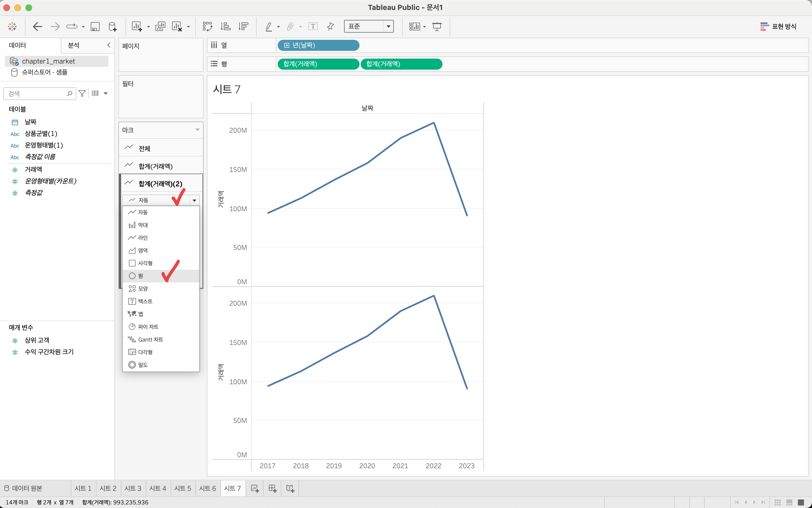Viewport: 812px width, 508px height.
Task: Select 막대 (bar) mark type
Action: click(142, 225)
